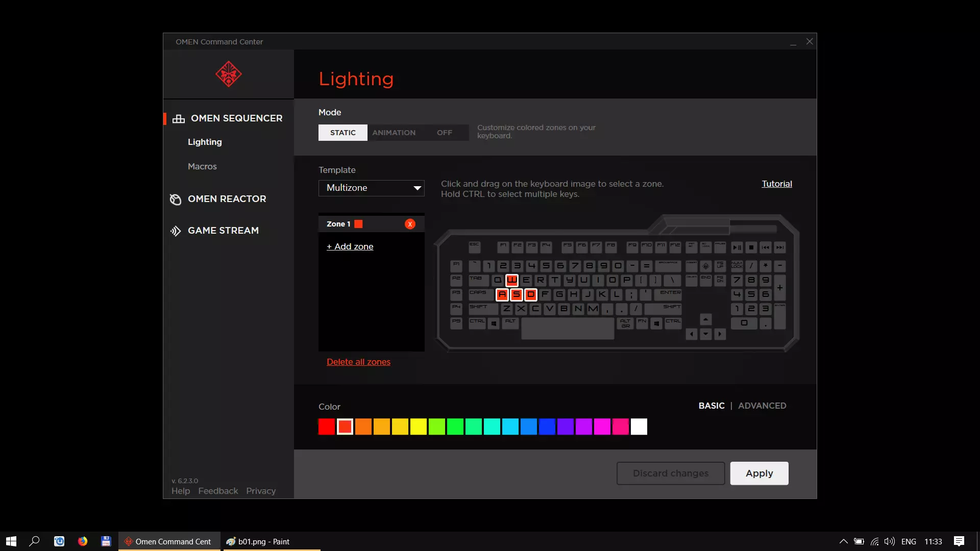Select the ESC key on keyboard image

coord(475,247)
